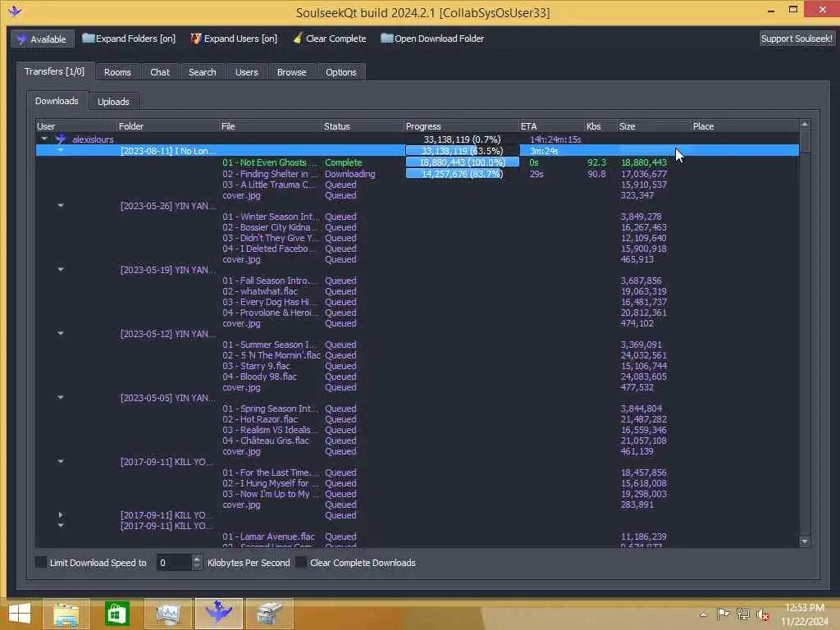Sort by the Progress column header
840x630 pixels.
coord(461,126)
